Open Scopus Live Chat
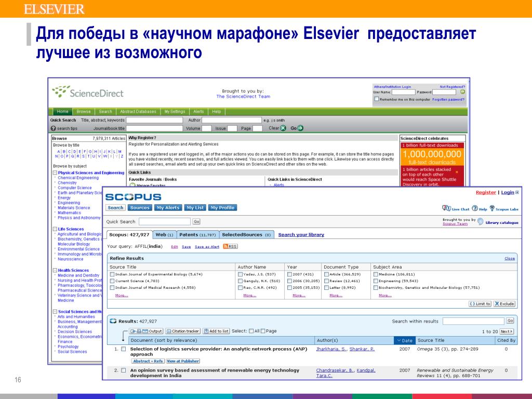Viewport: 532px width, 399px height. (456, 209)
